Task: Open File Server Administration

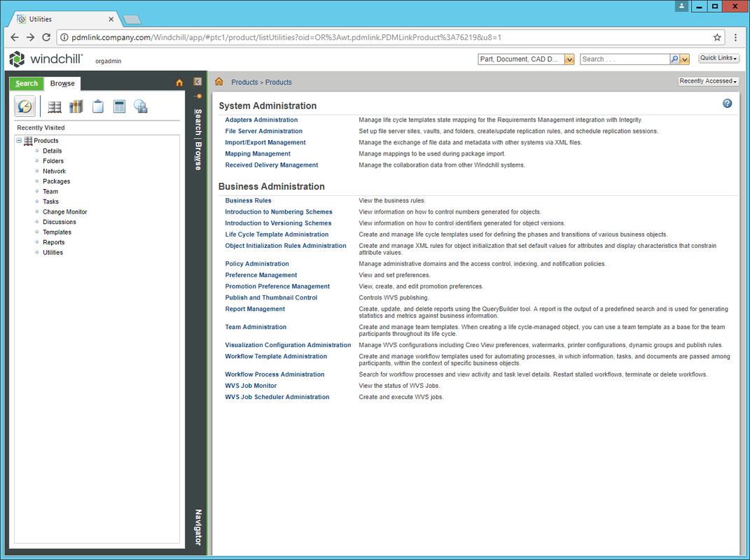Action: point(263,131)
